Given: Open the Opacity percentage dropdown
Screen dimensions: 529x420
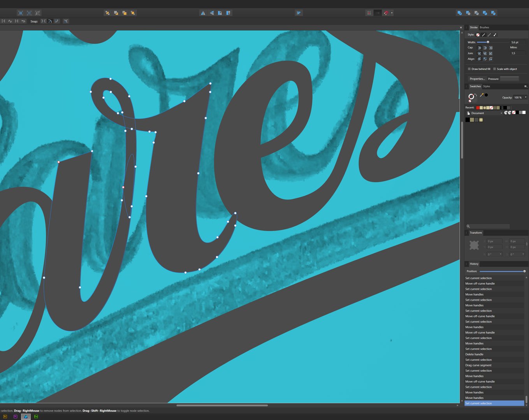Looking at the screenshot, I should (525, 97).
